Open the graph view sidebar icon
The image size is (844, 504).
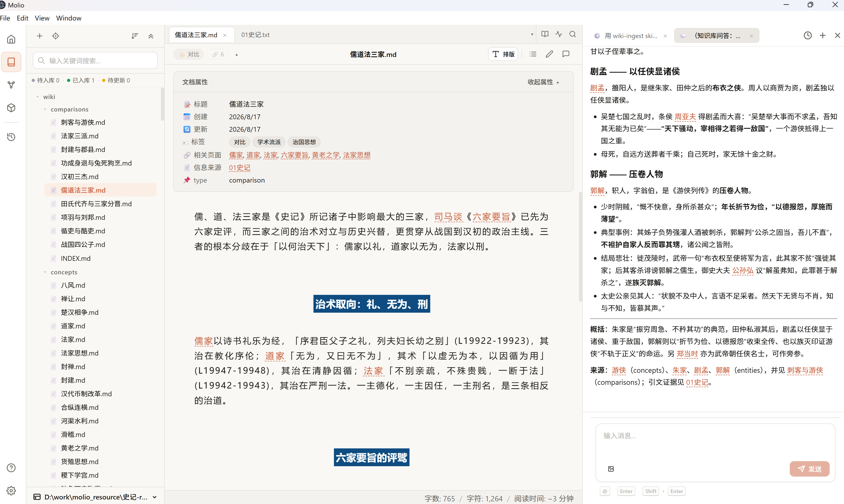tap(11, 85)
